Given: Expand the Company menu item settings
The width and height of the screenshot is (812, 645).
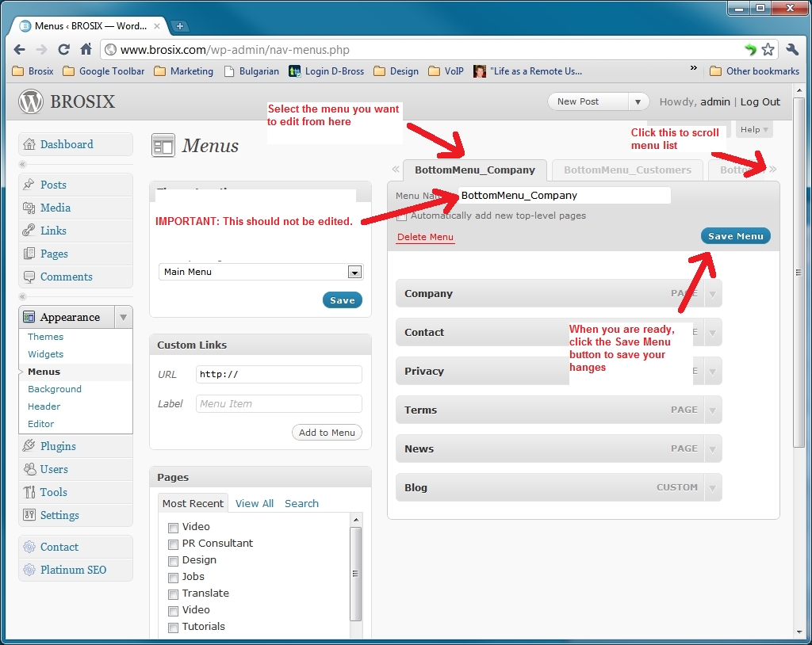Looking at the screenshot, I should click(x=713, y=293).
